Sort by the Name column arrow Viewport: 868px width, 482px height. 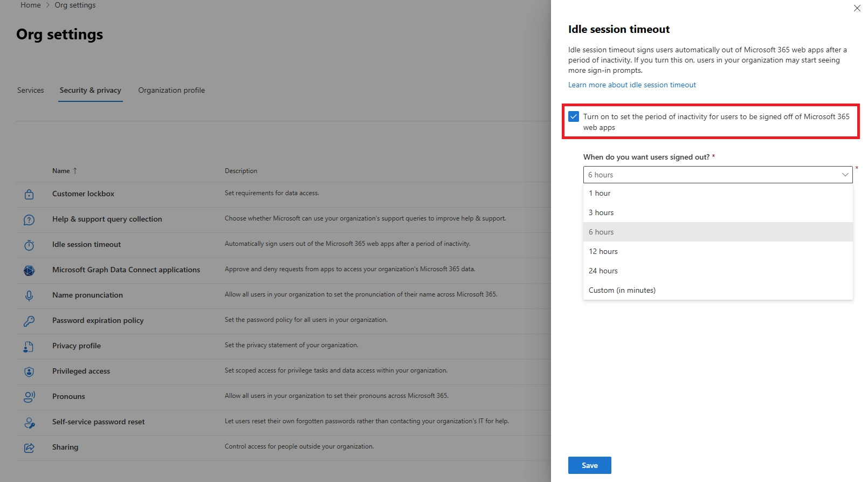point(75,171)
